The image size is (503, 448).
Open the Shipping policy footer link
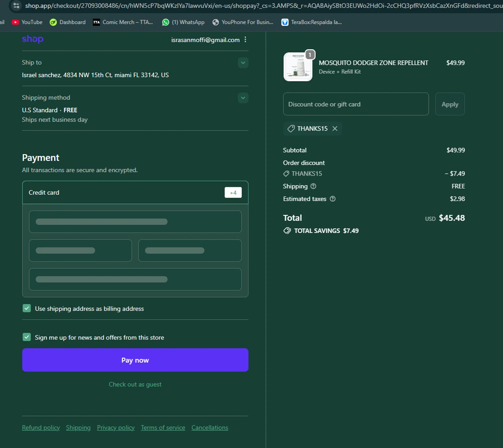coord(78,428)
